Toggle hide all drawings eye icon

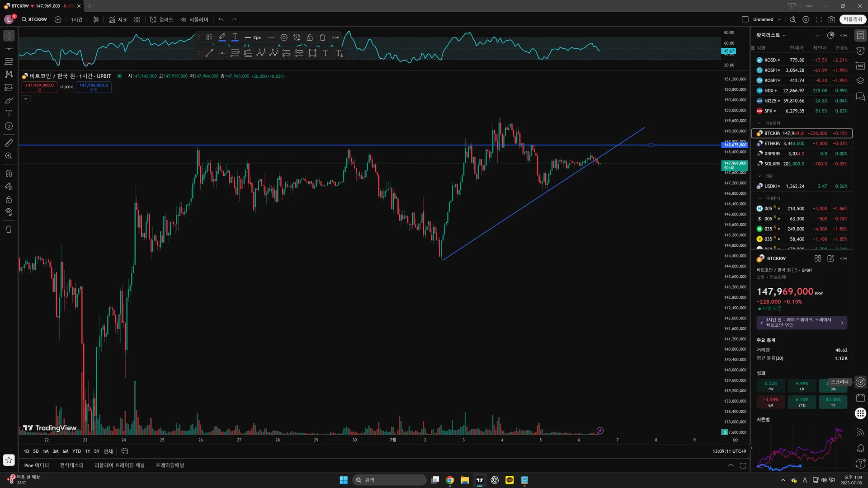(9, 212)
